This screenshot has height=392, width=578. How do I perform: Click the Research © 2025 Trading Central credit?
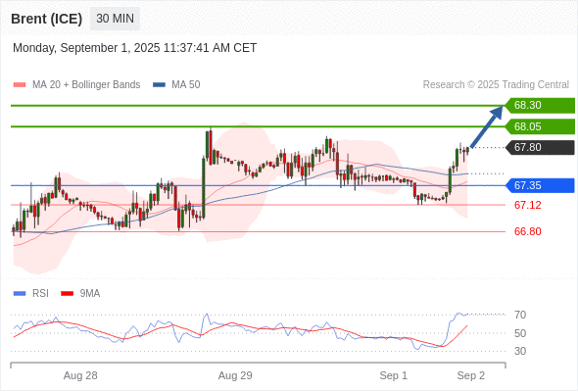point(496,85)
